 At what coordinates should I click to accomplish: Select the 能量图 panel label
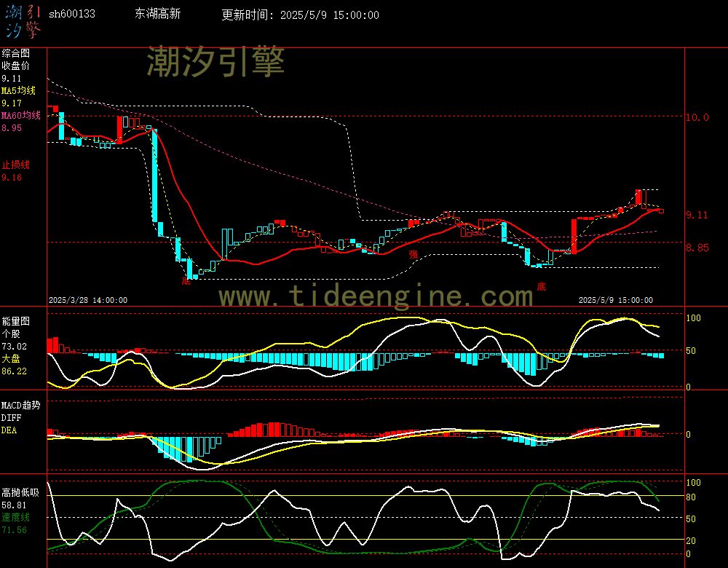[x=15, y=321]
